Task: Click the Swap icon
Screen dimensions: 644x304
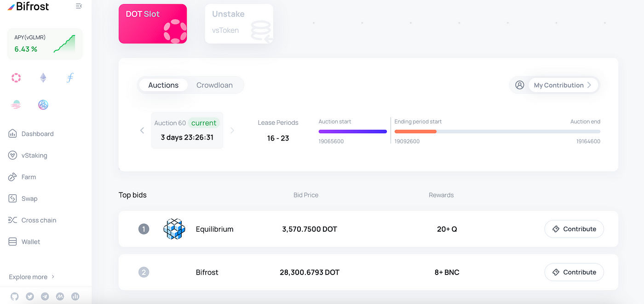Action: coord(13,199)
